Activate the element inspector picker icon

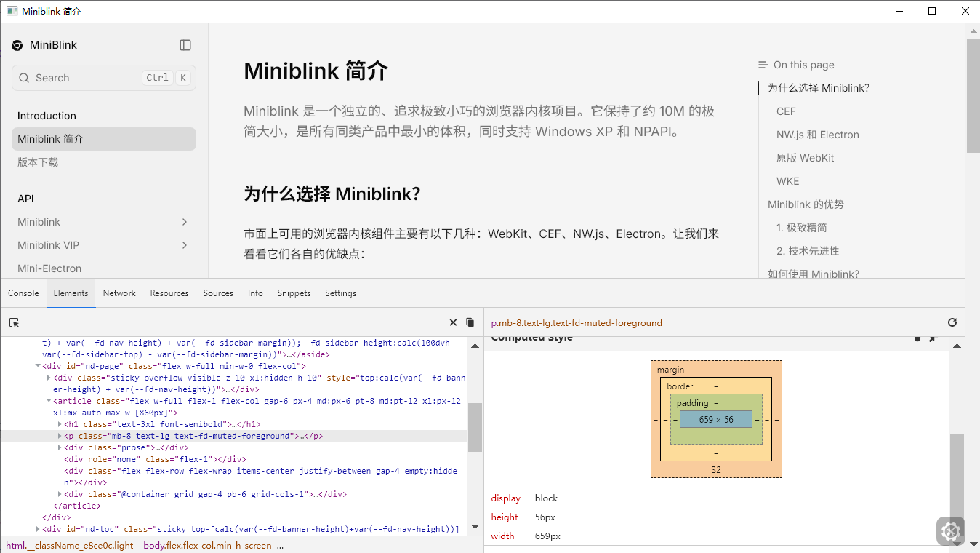15,322
